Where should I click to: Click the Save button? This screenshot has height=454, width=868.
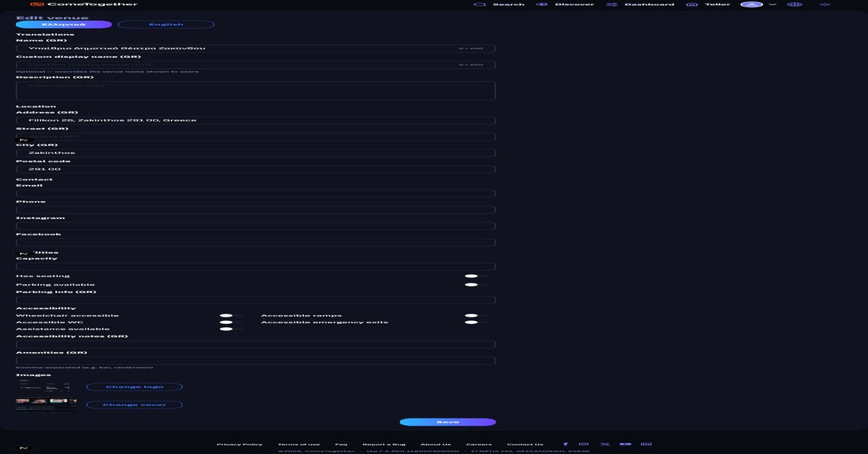448,422
